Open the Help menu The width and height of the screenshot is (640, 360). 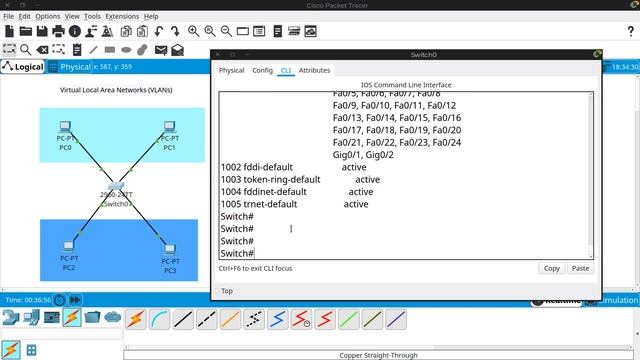[151, 16]
